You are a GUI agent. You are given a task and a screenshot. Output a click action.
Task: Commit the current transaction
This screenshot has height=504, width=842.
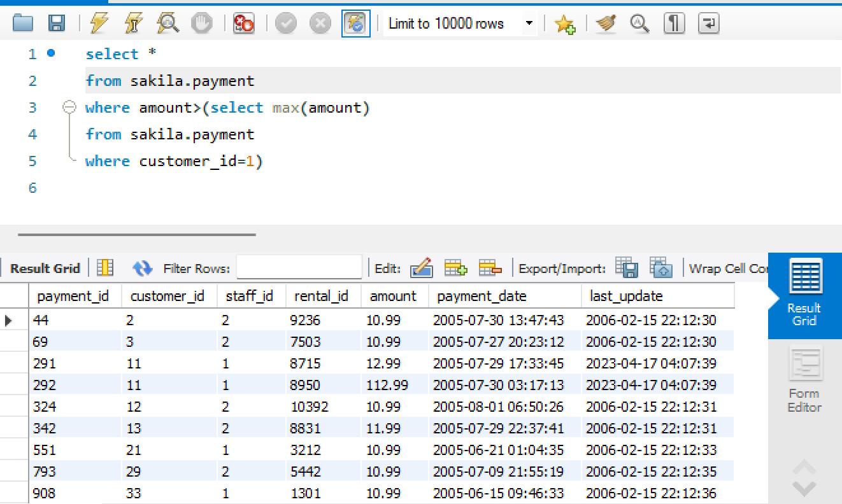pos(285,23)
